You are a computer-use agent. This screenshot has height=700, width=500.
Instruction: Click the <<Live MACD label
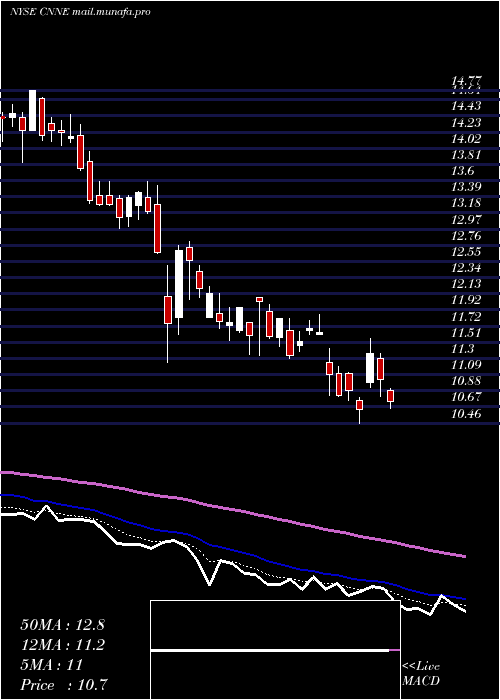click(x=421, y=674)
